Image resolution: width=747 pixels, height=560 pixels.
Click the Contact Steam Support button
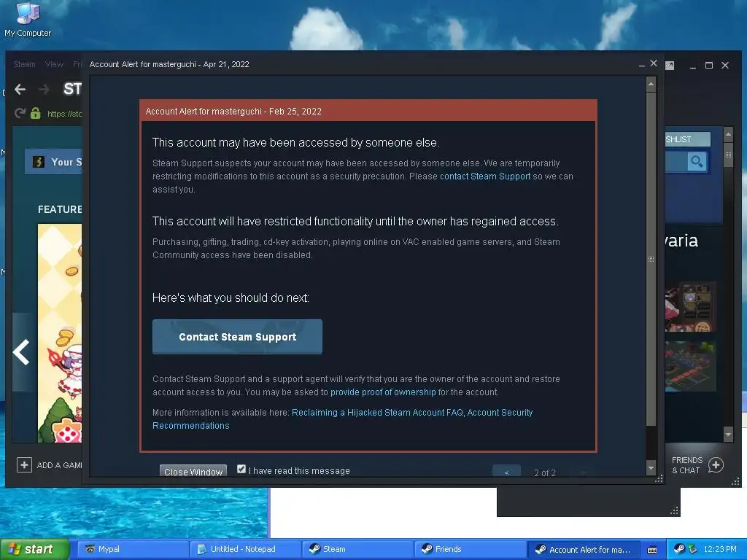click(237, 337)
